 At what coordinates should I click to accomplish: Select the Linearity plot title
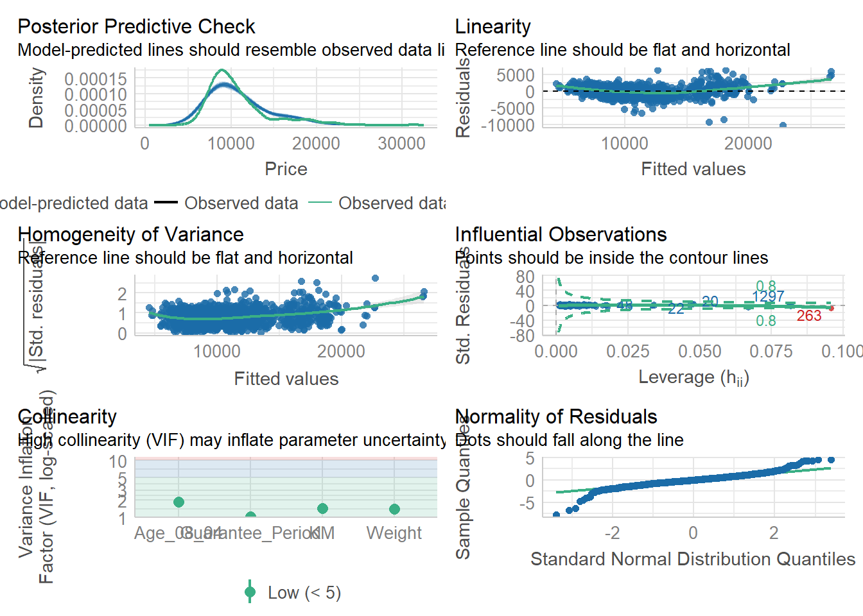tap(493, 26)
